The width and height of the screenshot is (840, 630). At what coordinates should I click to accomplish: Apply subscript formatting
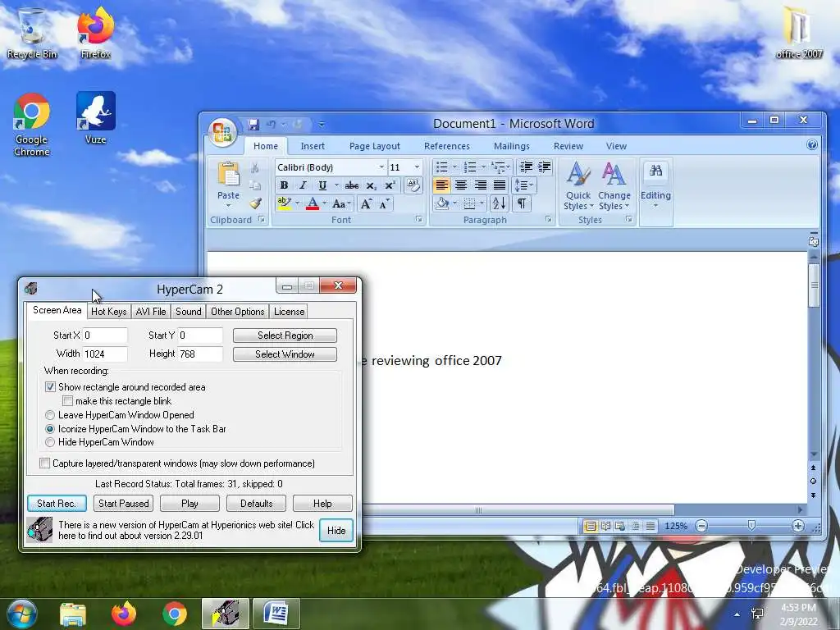[371, 186]
